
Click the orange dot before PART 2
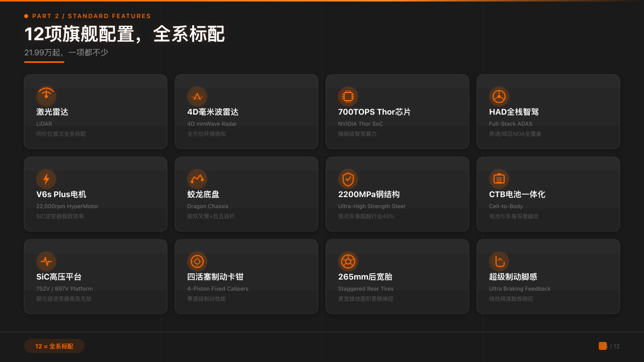pyautogui.click(x=26, y=16)
